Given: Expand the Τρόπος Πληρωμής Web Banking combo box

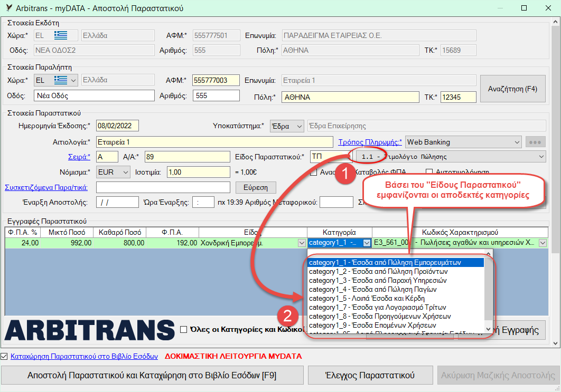Looking at the screenshot, I should pyautogui.click(x=517, y=142).
